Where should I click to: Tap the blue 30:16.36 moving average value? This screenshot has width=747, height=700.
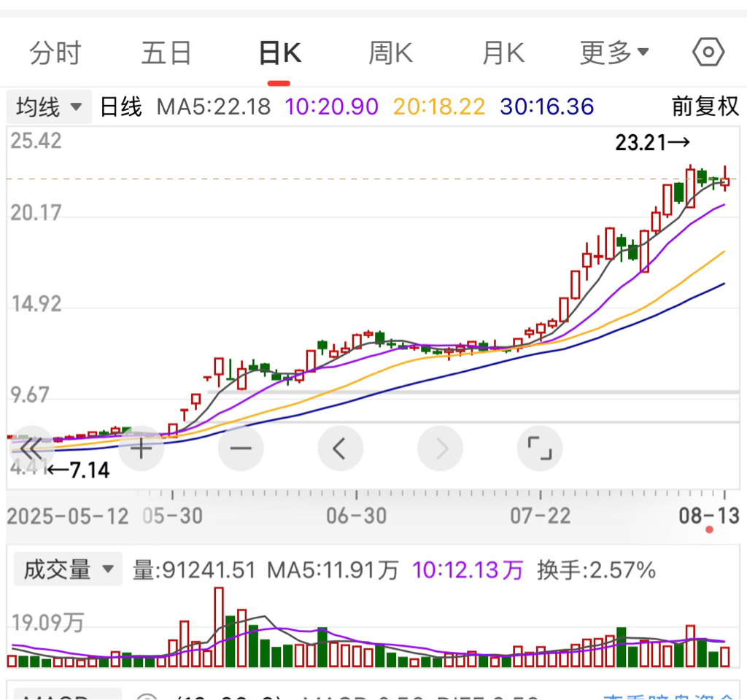547,106
